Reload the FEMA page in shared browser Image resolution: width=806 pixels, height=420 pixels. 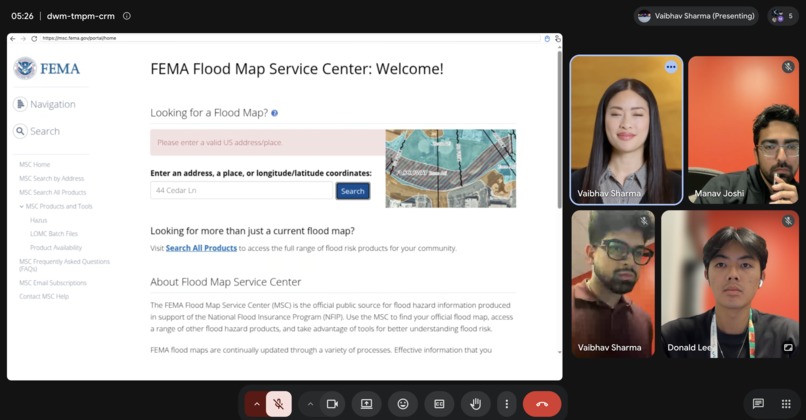click(x=34, y=38)
